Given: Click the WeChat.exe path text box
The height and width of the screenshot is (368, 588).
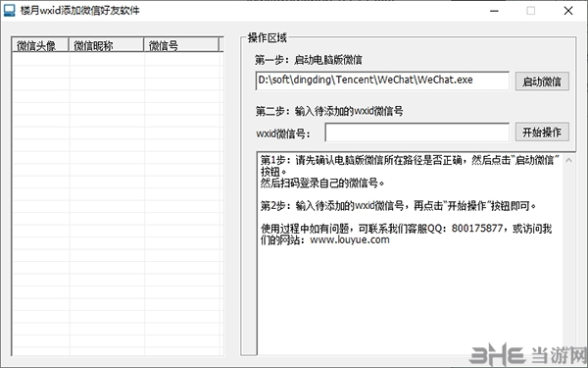Looking at the screenshot, I should (382, 80).
